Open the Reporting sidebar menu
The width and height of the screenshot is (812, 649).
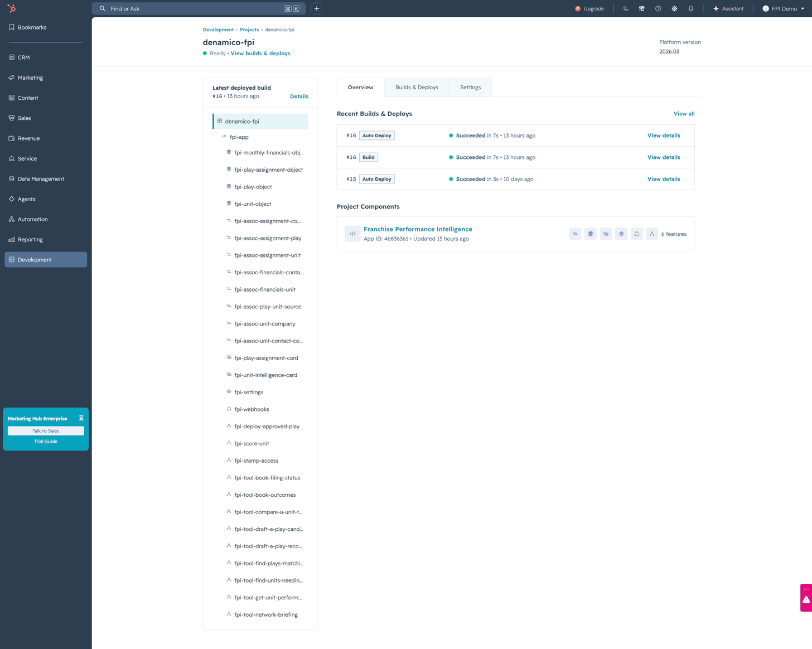(x=46, y=240)
